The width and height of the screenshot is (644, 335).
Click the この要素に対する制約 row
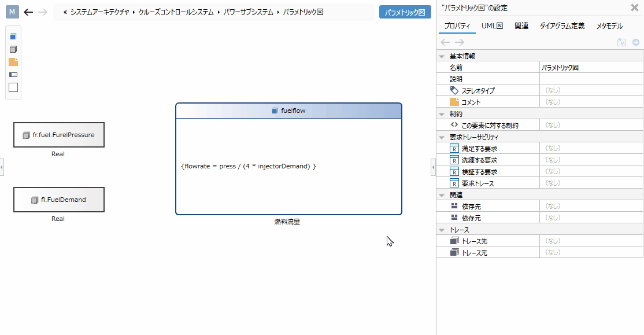540,125
